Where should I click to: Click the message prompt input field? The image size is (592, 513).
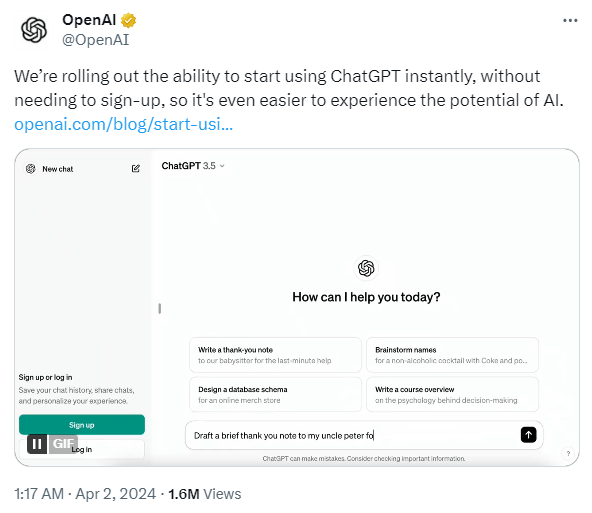353,435
